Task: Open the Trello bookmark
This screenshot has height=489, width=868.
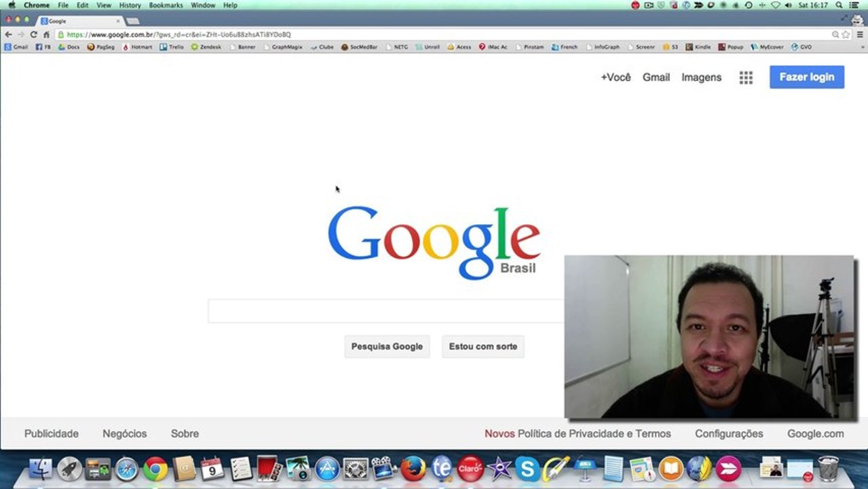Action: [x=172, y=47]
